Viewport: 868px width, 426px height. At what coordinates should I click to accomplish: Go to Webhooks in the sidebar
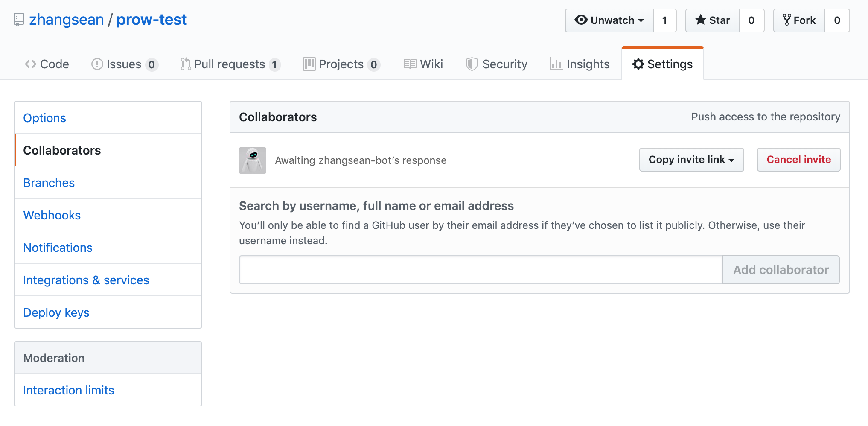click(x=52, y=215)
